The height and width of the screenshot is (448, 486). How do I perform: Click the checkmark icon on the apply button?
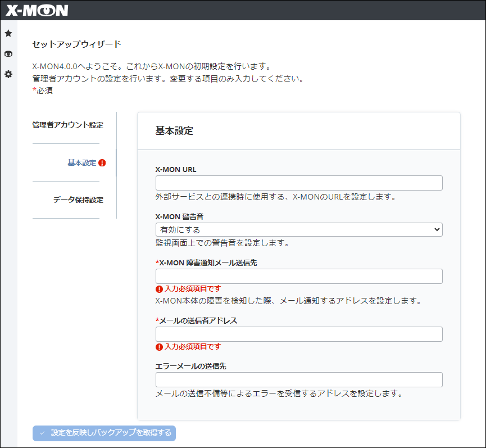pos(42,433)
